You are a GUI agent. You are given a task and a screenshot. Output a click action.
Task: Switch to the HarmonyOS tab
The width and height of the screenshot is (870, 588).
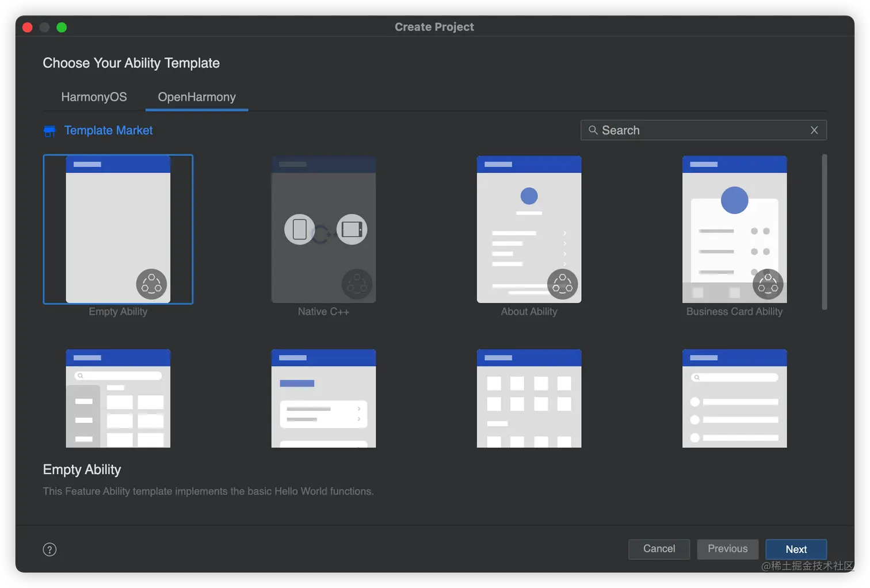coord(94,97)
